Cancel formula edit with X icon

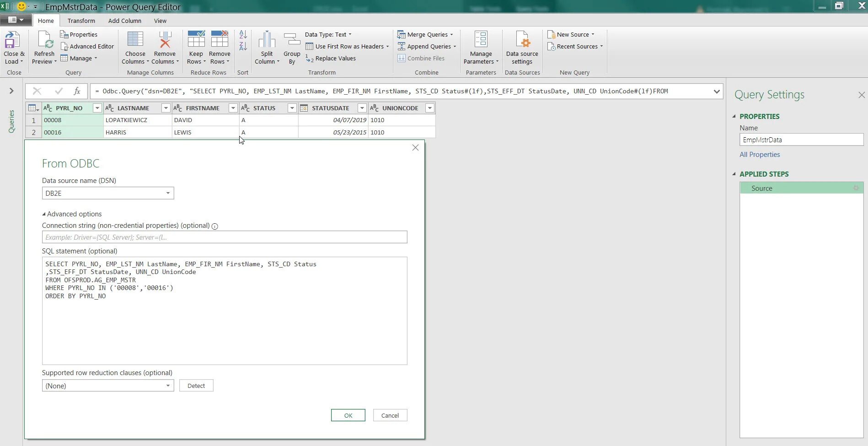pos(37,91)
